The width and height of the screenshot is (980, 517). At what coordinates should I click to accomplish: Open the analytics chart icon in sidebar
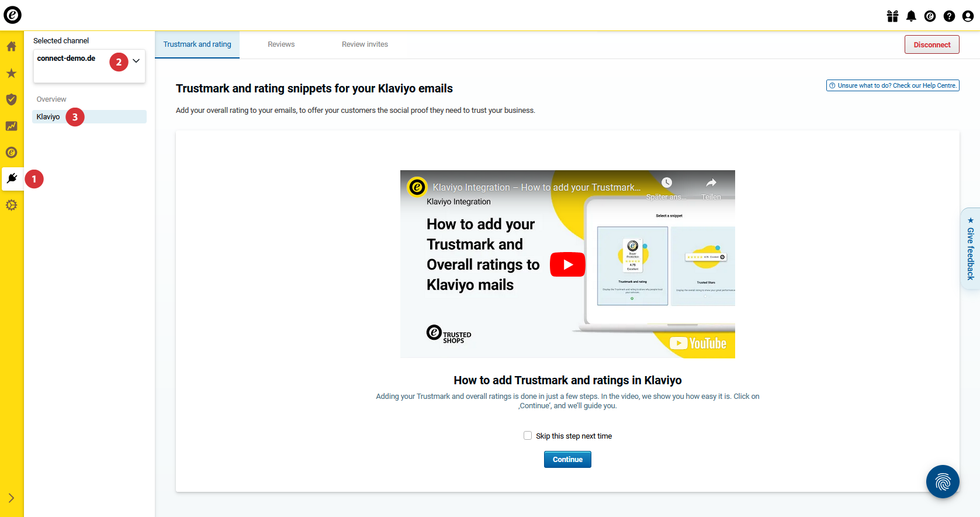pos(12,126)
